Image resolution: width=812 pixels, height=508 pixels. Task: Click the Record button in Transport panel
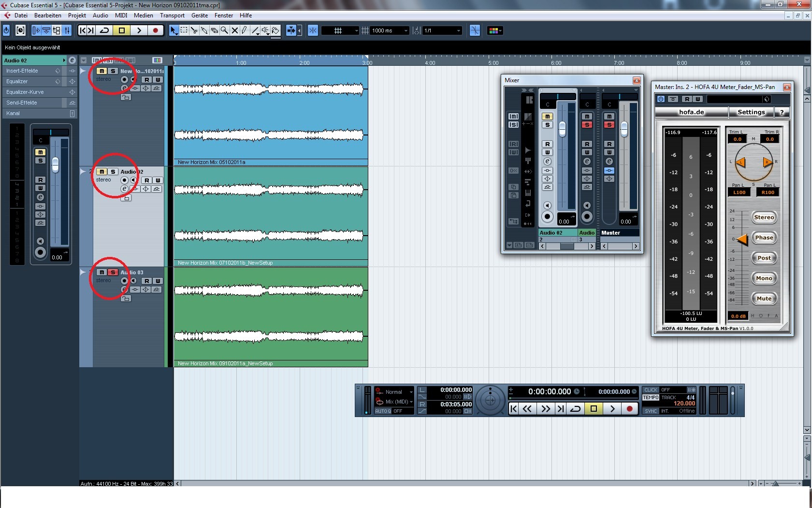tap(629, 409)
